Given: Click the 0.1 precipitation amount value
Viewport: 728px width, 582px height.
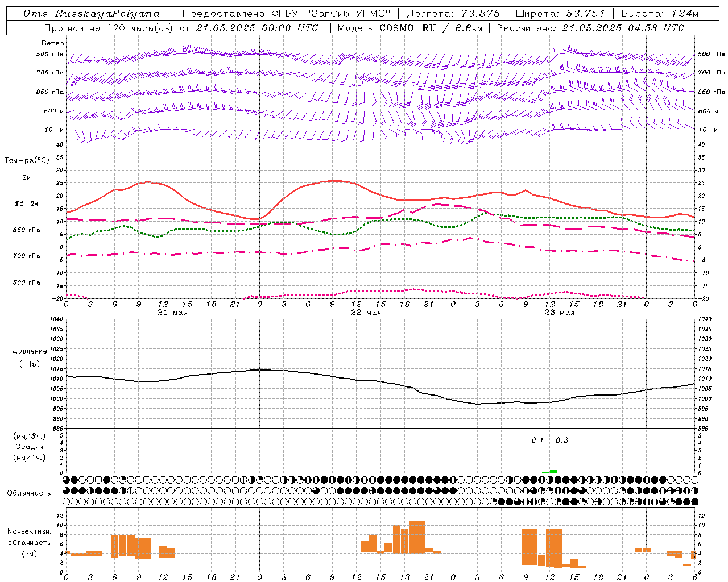Looking at the screenshot, I should tap(537, 440).
